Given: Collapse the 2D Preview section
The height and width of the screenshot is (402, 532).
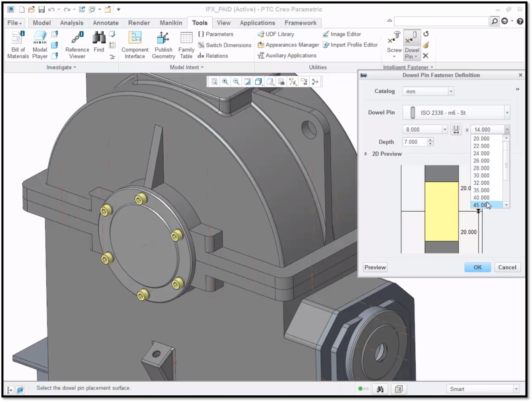Looking at the screenshot, I should point(365,154).
